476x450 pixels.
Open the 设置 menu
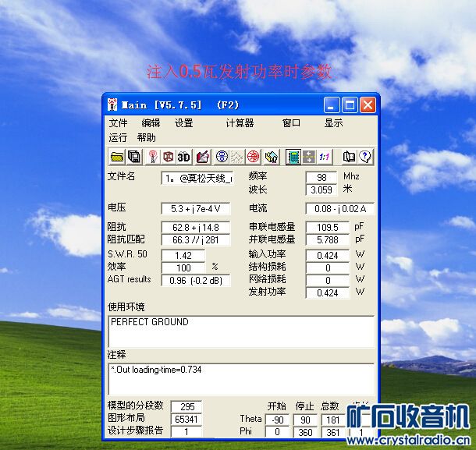pos(183,123)
